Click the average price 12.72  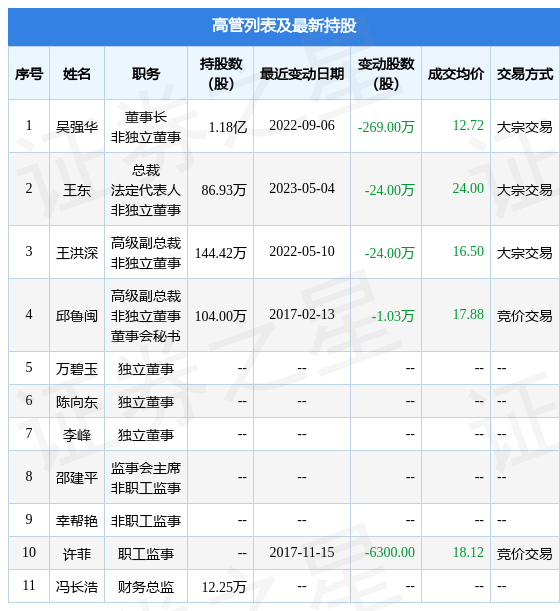pyautogui.click(x=468, y=125)
